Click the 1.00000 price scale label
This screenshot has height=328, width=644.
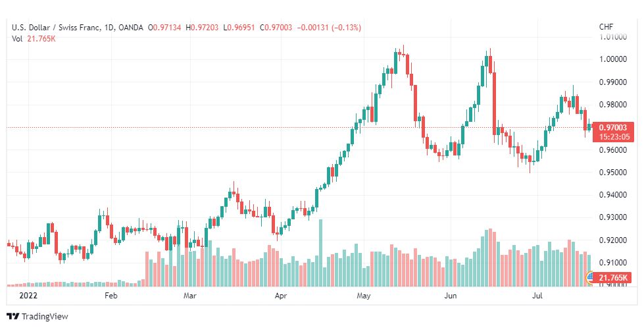(613, 59)
